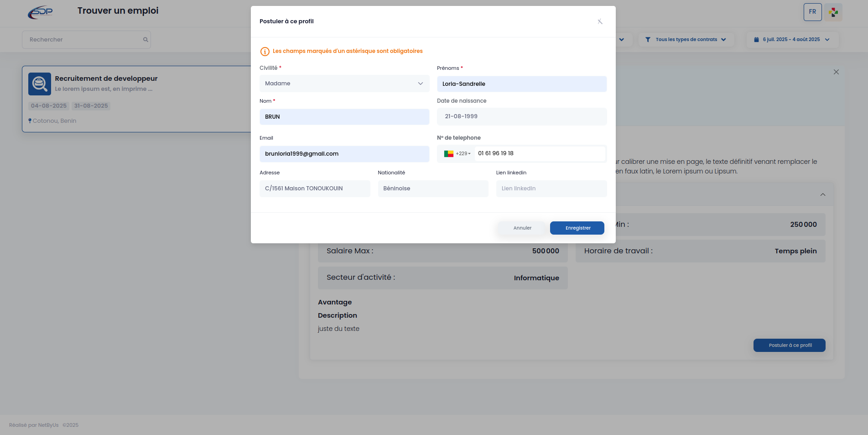The height and width of the screenshot is (435, 868).
Task: Click the Annuler button
Action: pyautogui.click(x=522, y=228)
